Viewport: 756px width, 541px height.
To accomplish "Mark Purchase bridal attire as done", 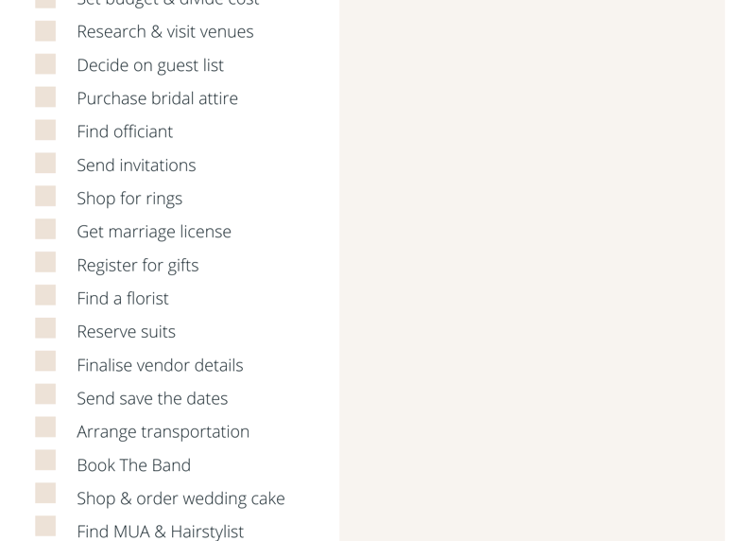I will click(45, 97).
